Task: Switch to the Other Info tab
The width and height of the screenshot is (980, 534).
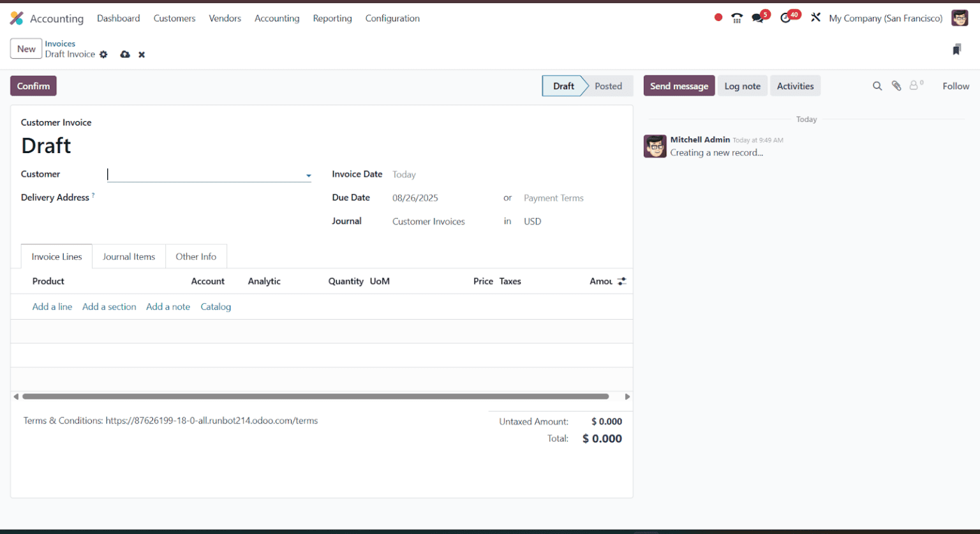Action: pos(196,256)
